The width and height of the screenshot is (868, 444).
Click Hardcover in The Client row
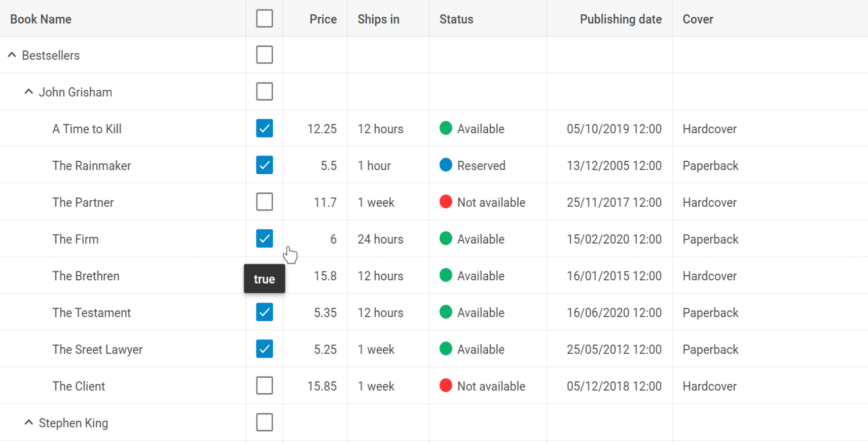(710, 386)
